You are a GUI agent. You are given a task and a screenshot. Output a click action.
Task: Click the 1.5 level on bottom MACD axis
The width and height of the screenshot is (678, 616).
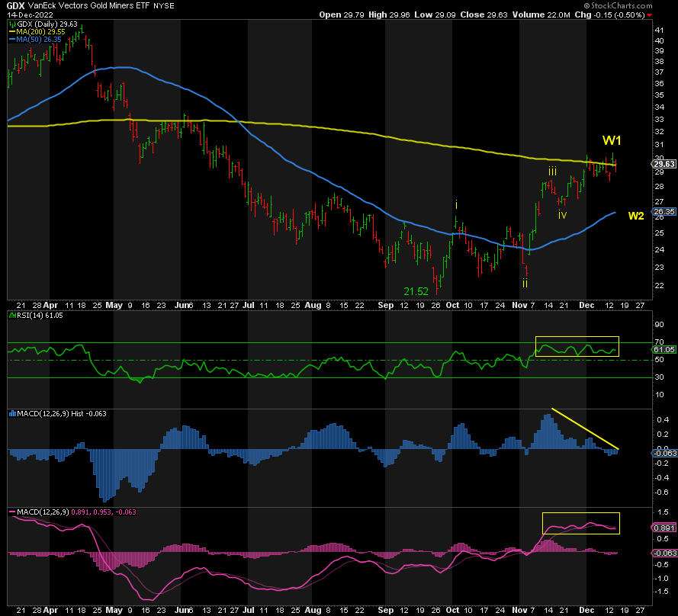[x=663, y=512]
